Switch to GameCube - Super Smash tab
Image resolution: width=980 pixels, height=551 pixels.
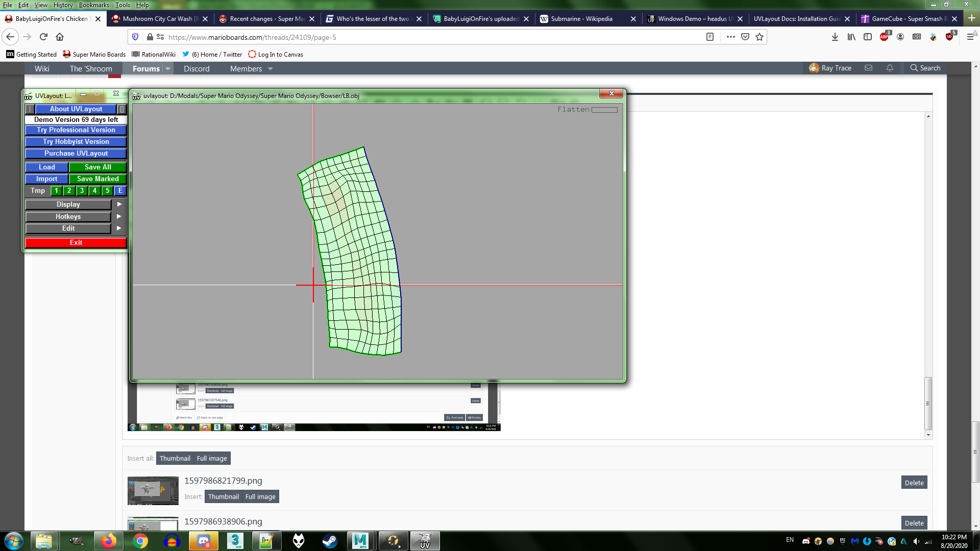[909, 19]
